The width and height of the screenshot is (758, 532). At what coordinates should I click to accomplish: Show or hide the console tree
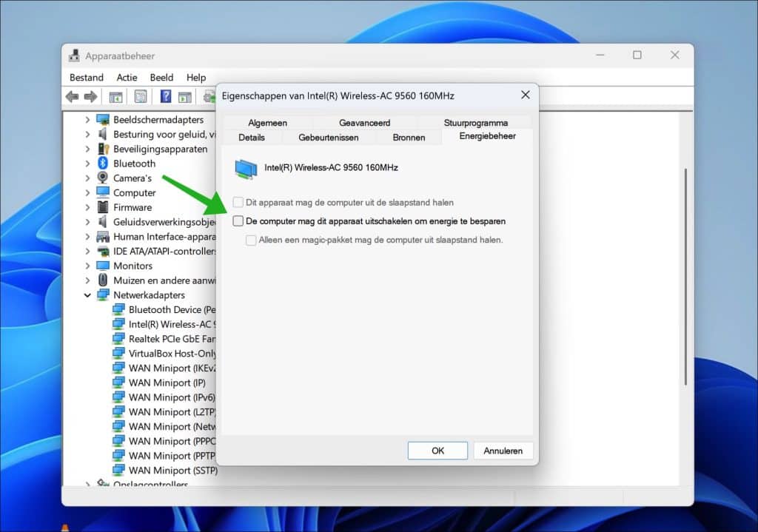tap(115, 97)
